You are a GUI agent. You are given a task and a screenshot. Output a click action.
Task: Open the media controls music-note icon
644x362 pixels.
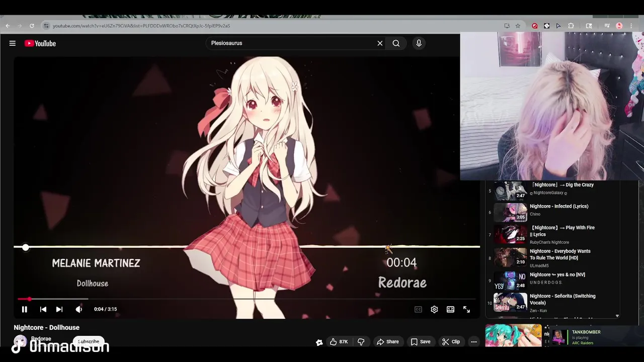[607, 26]
